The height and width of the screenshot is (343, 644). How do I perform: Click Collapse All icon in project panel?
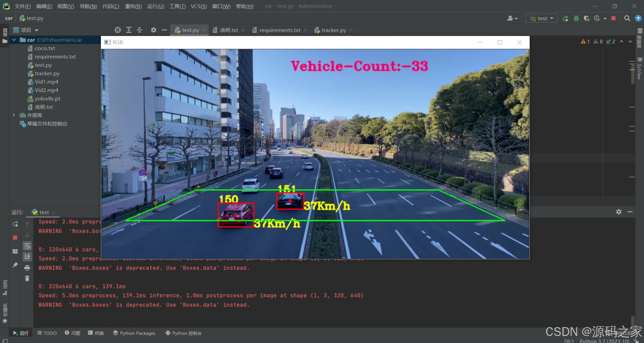pyautogui.click(x=139, y=30)
